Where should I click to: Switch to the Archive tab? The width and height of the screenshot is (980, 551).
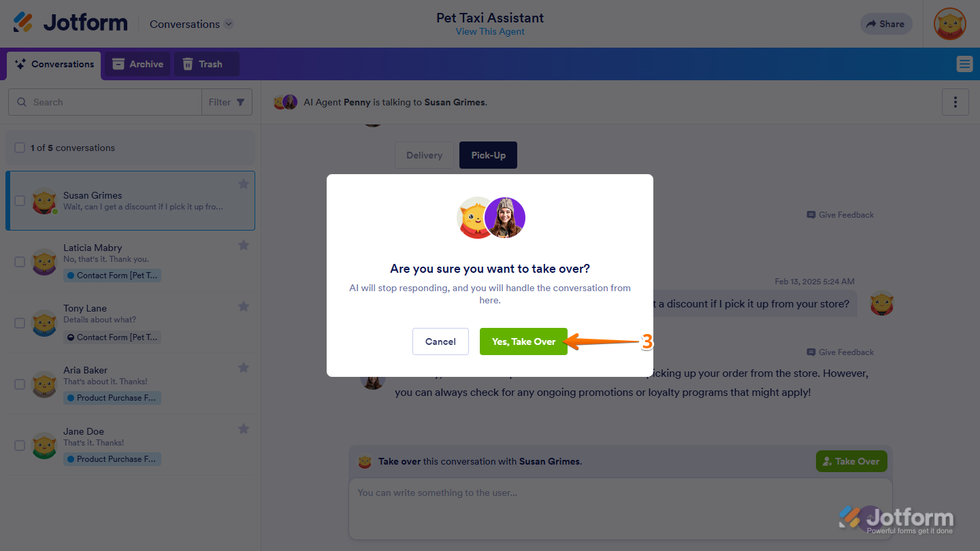click(x=138, y=64)
